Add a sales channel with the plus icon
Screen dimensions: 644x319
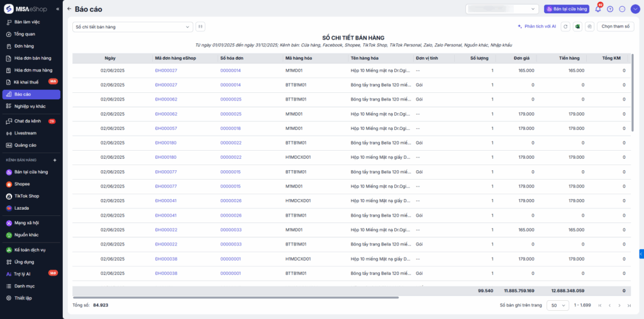pyautogui.click(x=55, y=160)
